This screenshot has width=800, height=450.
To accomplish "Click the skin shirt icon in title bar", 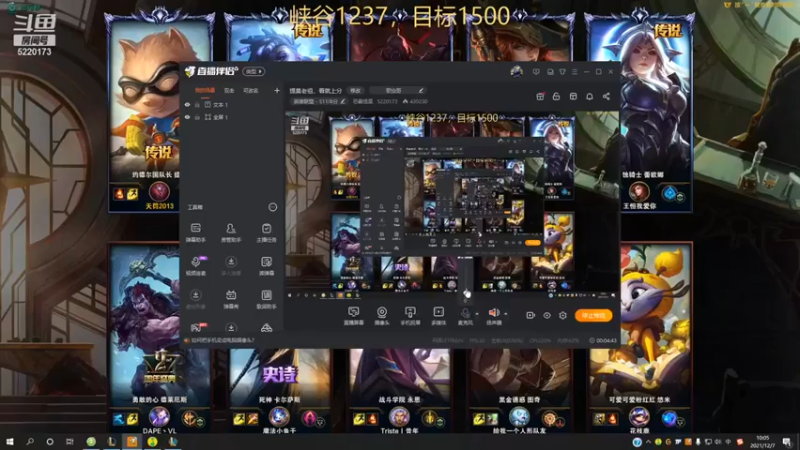I will 562,72.
